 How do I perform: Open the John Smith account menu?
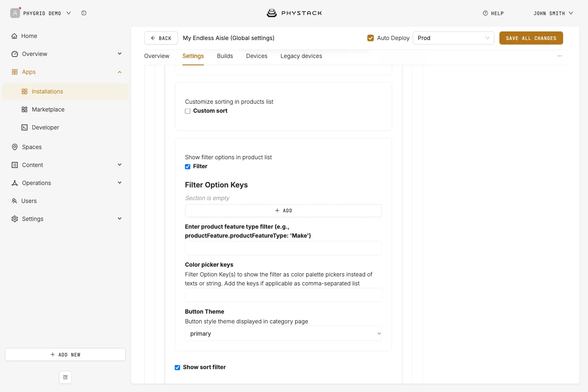(553, 13)
